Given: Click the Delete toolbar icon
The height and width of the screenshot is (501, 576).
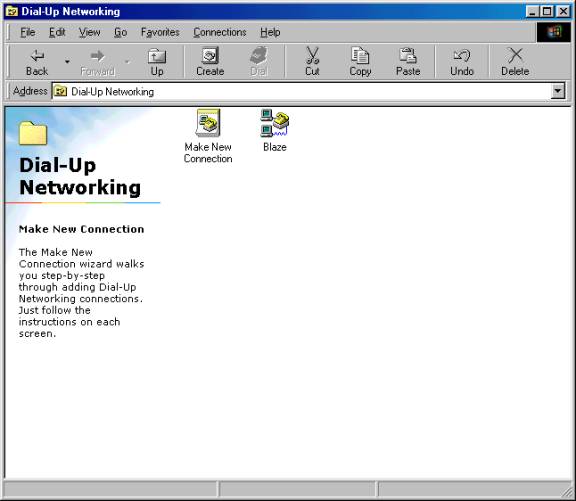Looking at the screenshot, I should [x=515, y=62].
